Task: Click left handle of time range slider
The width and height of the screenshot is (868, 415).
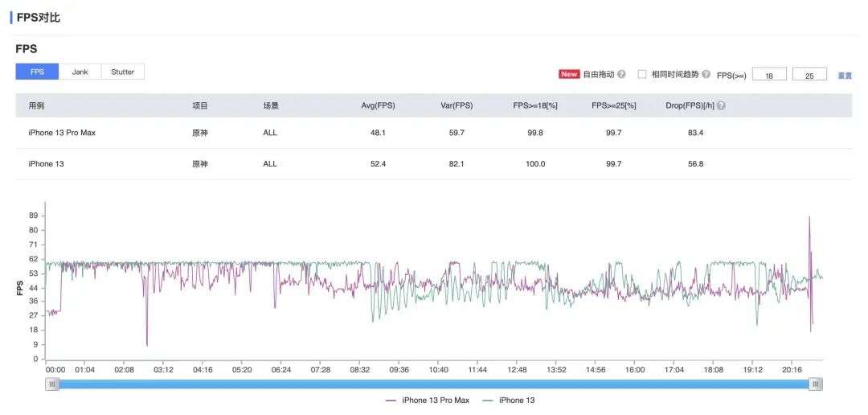Action: click(53, 384)
